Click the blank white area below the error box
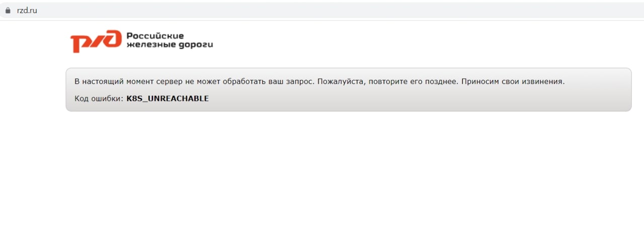The width and height of the screenshot is (644, 228). click(x=322, y=171)
